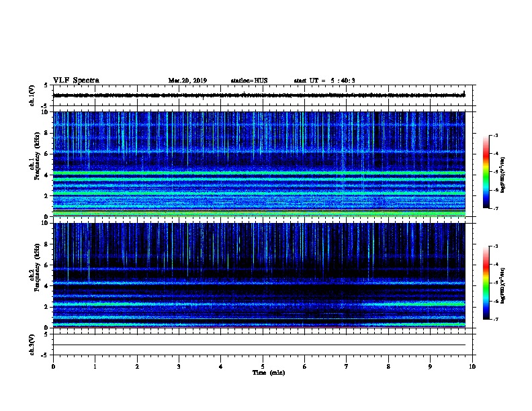Click the flat ch.3 voltage trace line
Screen dimensions: 532x411
(x=259, y=345)
